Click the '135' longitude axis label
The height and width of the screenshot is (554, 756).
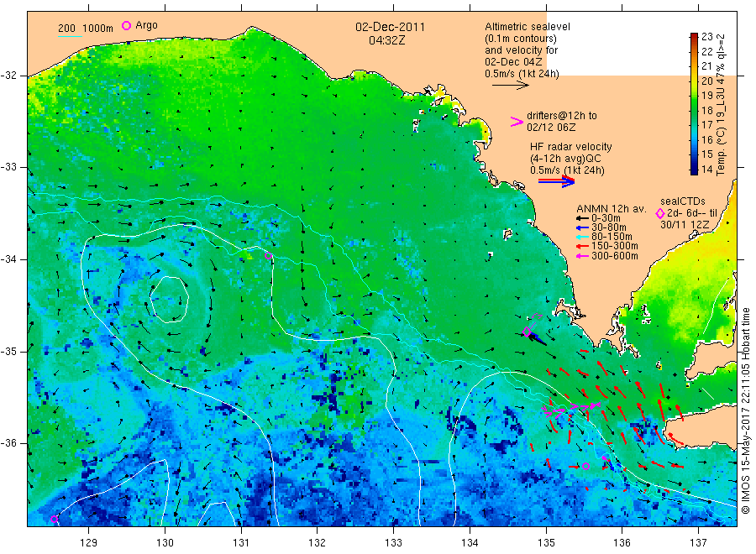pyautogui.click(x=546, y=543)
